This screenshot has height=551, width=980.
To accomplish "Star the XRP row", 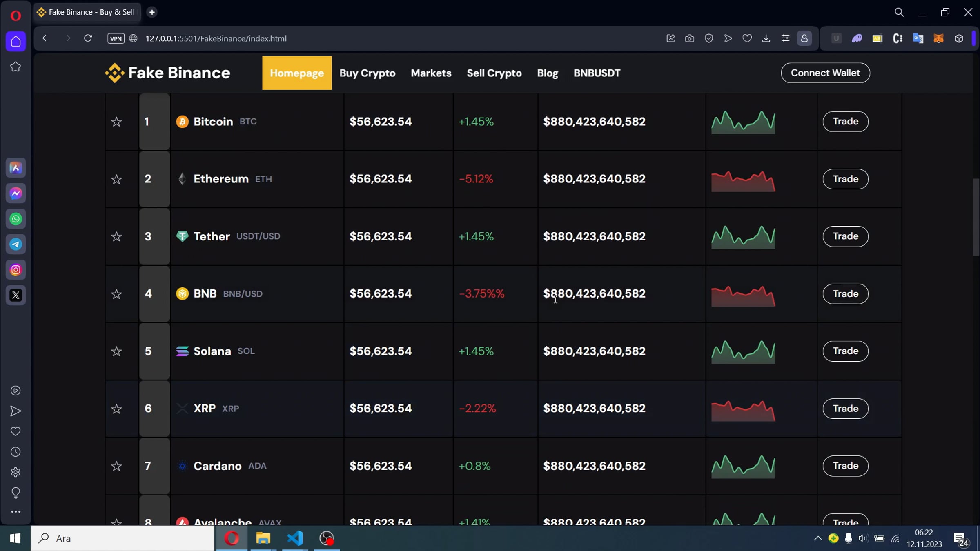I will click(x=116, y=409).
